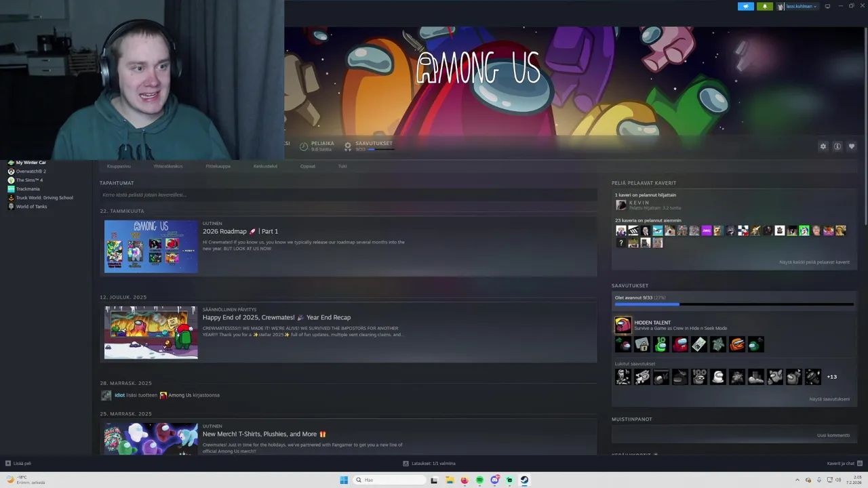Screen dimensions: 868x488
Task: Open the Yhteisökeskus community hub tab
Action: pos(168,166)
